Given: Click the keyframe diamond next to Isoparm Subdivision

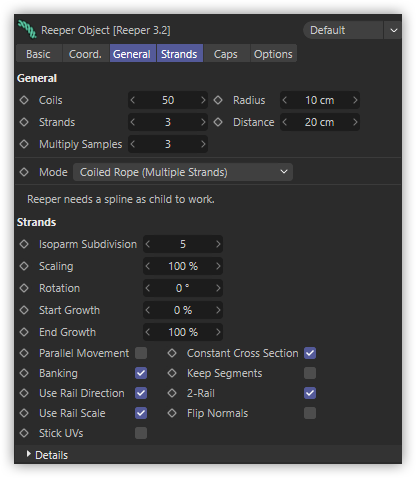Looking at the screenshot, I should [x=24, y=244].
